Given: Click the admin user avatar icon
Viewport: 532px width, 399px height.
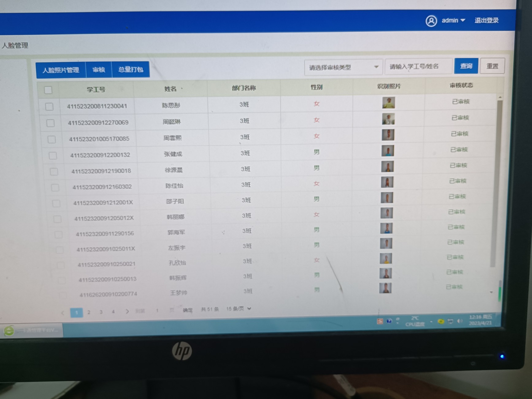Looking at the screenshot, I should (x=431, y=21).
